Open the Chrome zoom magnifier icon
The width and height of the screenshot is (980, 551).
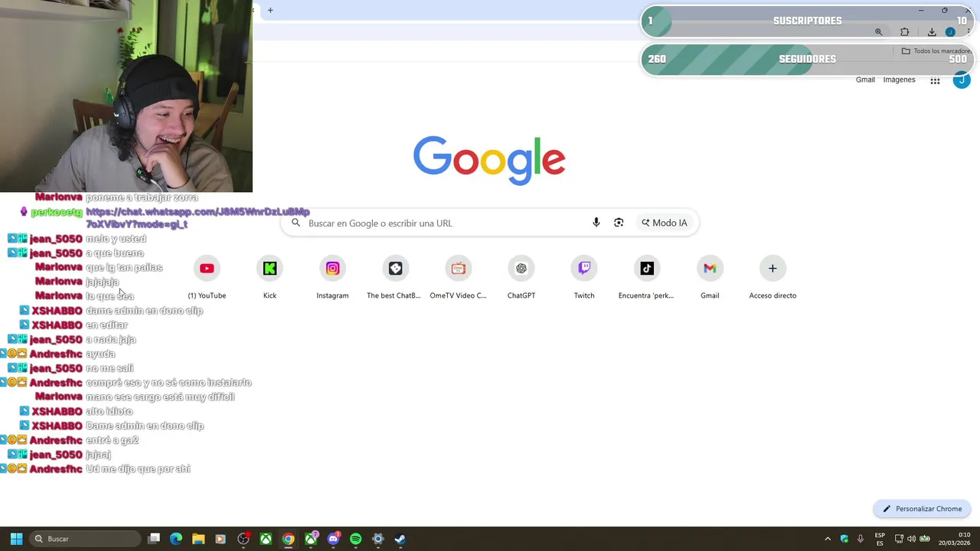(878, 32)
